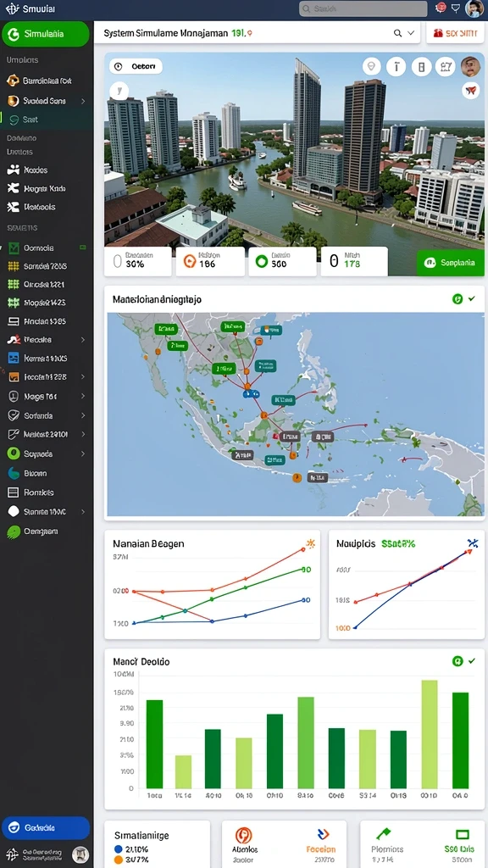Click the blue Gadedia button at sidebar bottom
The height and width of the screenshot is (868, 488).
point(46,828)
